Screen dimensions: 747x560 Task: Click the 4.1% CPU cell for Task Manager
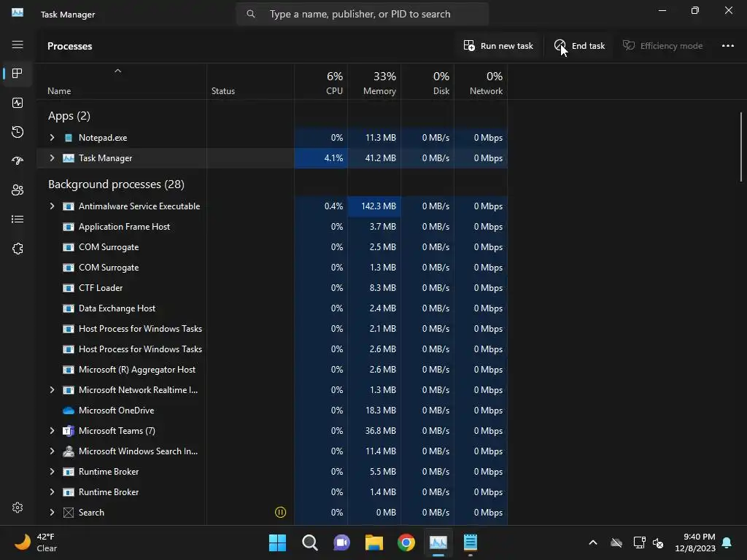pyautogui.click(x=321, y=158)
